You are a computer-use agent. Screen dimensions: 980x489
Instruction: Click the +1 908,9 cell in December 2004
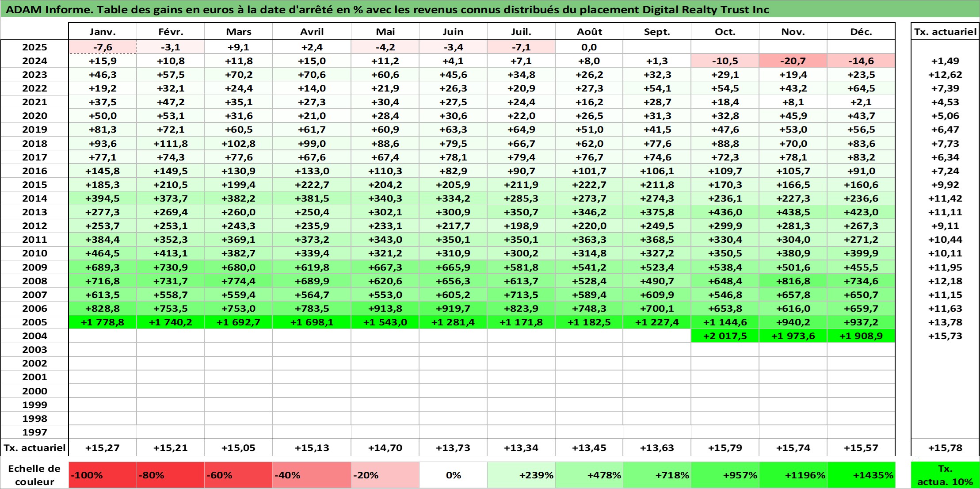tap(861, 336)
